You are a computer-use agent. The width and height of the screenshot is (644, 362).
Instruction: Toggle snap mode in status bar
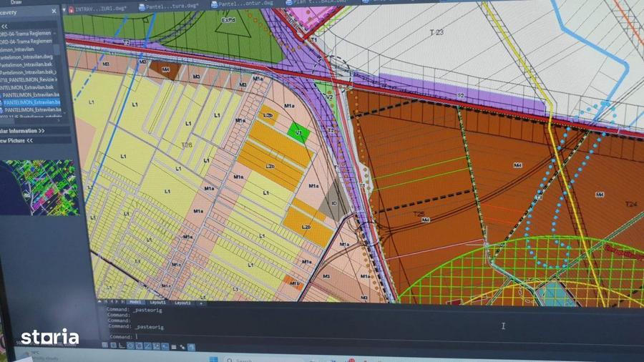click(x=113, y=345)
